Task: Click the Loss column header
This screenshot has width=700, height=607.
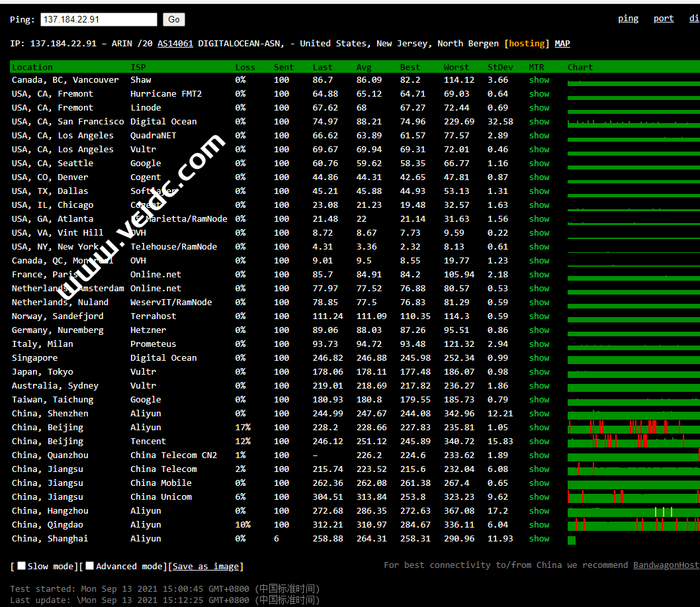Action: click(245, 68)
